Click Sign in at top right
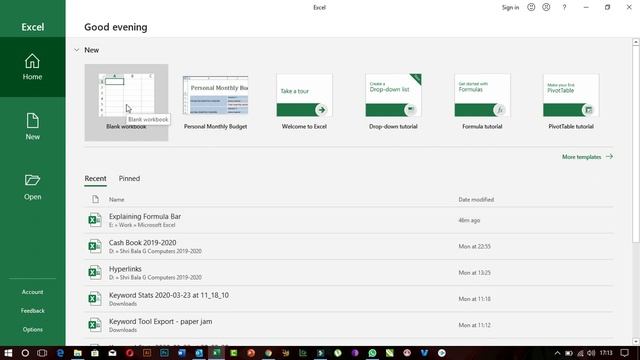 [510, 7]
